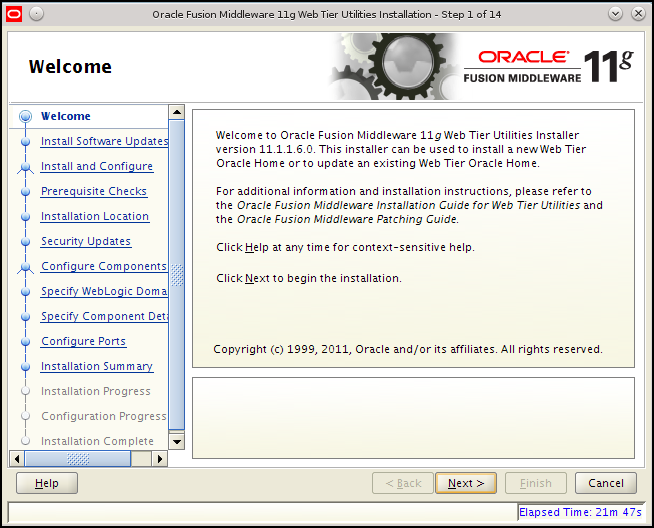Image resolution: width=654 pixels, height=528 pixels.
Task: Go to Security Updates step
Action: 86,241
